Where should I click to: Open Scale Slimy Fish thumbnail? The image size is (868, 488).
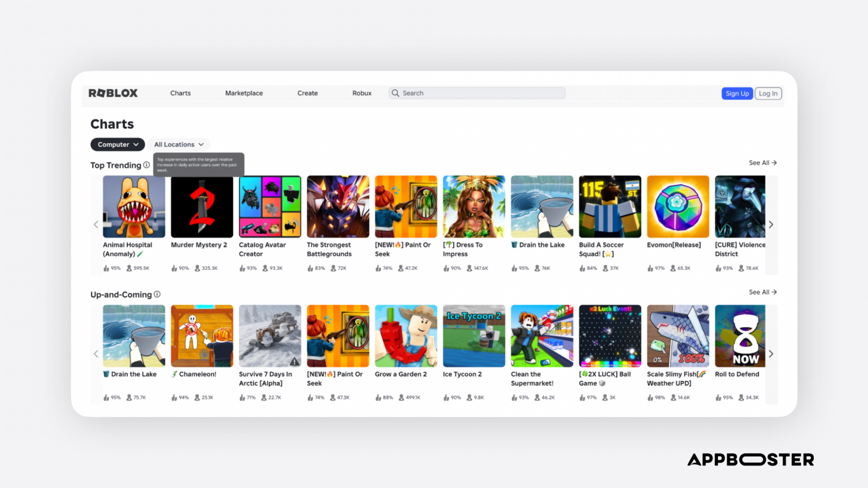(x=678, y=336)
